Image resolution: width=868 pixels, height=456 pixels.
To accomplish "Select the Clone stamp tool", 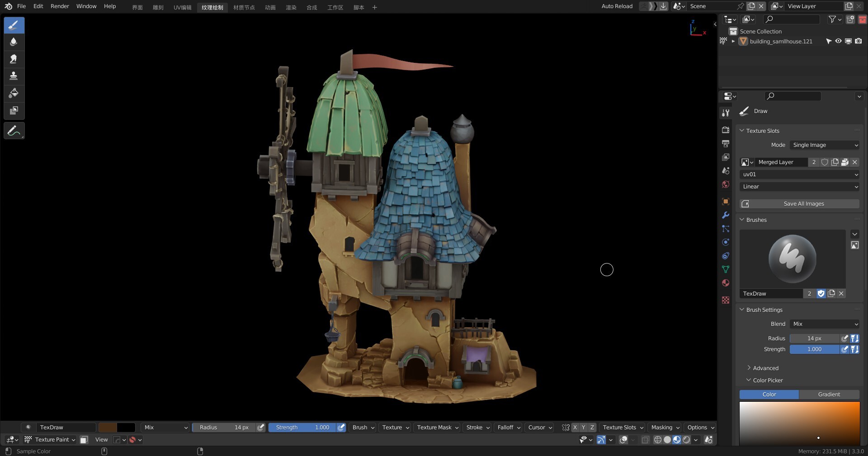I will [14, 76].
